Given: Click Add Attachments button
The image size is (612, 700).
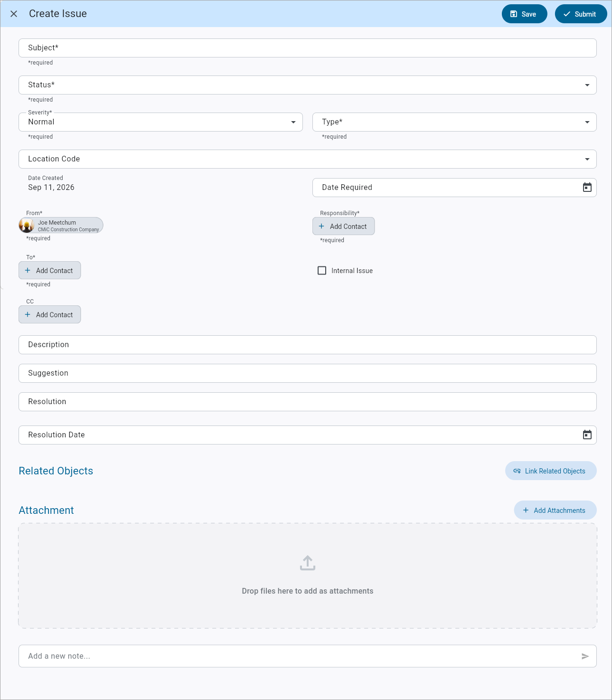Looking at the screenshot, I should coord(556,510).
